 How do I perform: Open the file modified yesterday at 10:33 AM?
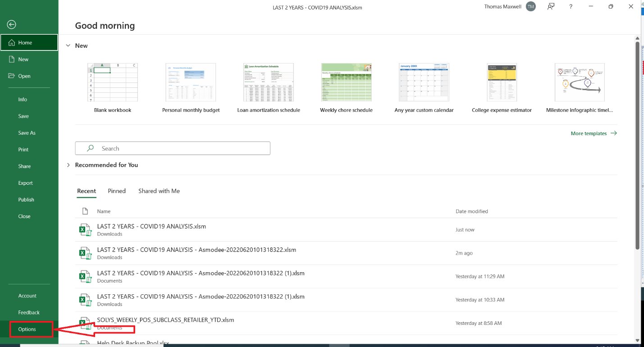point(346,300)
